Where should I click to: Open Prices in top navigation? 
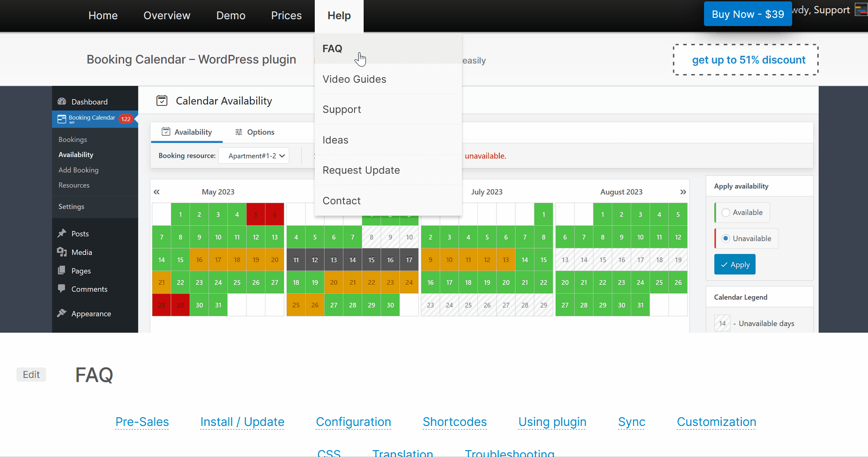pos(286,16)
